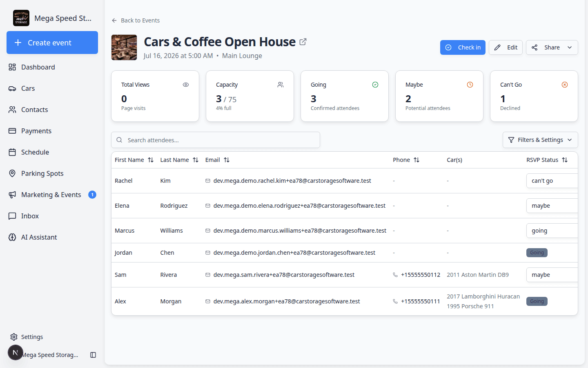Click the 2011 Aston Martin DB9 entry
Image resolution: width=588 pixels, height=368 pixels.
478,275
